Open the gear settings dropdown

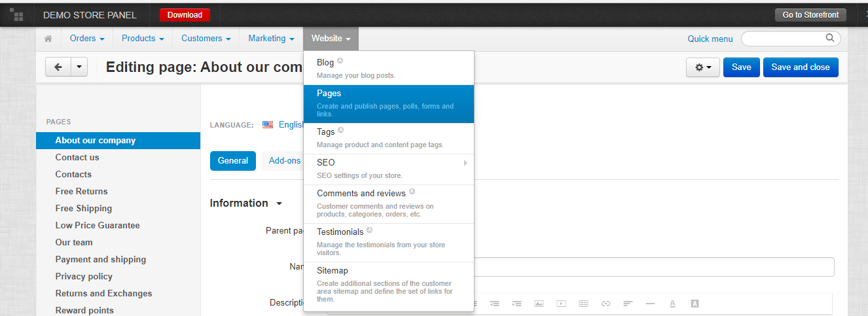click(703, 67)
